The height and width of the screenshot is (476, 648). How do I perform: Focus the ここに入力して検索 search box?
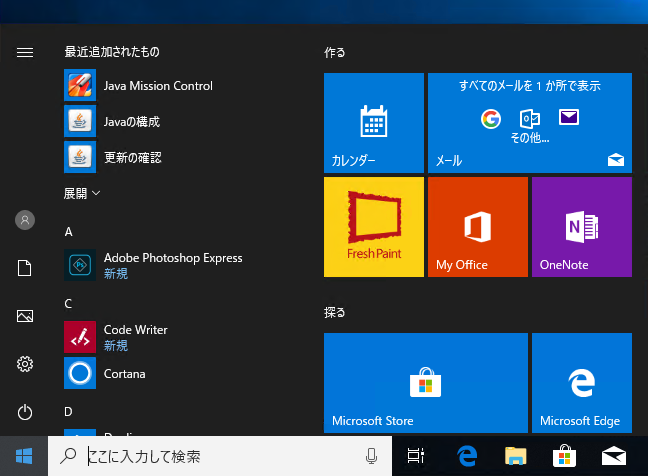220,456
